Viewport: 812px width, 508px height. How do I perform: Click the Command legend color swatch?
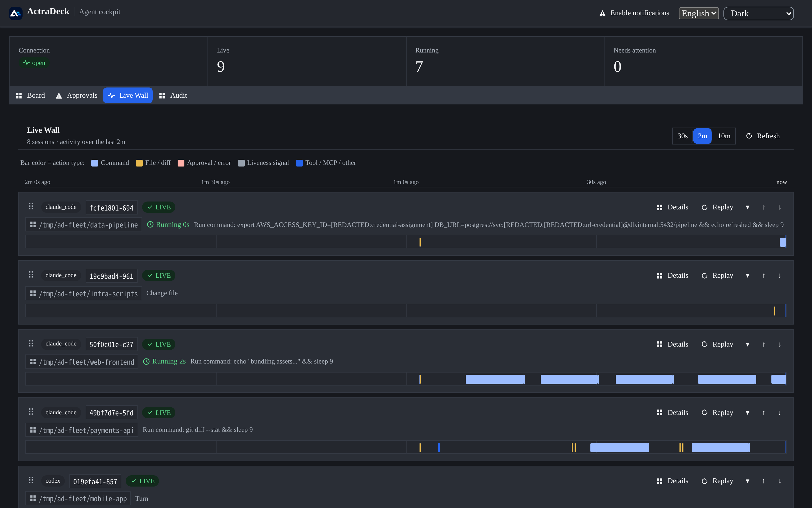click(x=95, y=163)
